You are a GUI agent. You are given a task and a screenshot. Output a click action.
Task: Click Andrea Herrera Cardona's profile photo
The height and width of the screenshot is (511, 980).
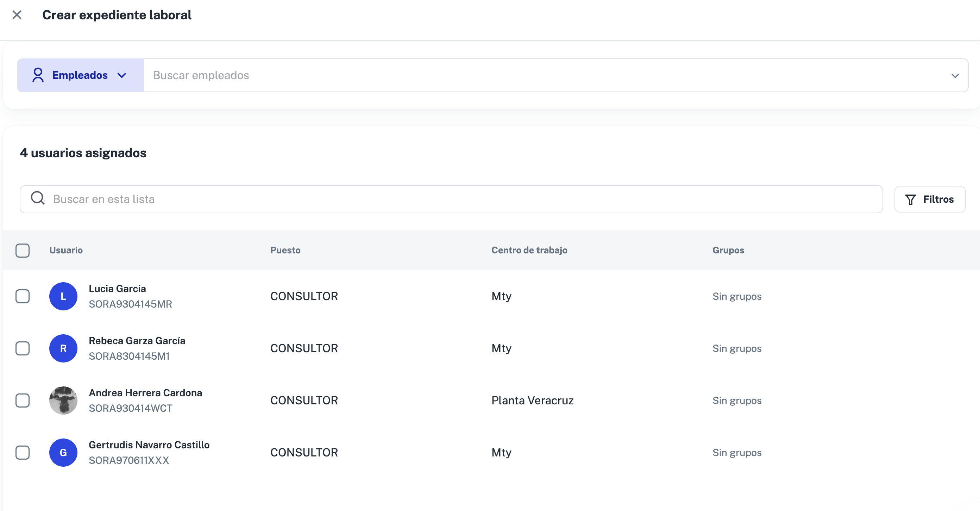click(x=63, y=401)
